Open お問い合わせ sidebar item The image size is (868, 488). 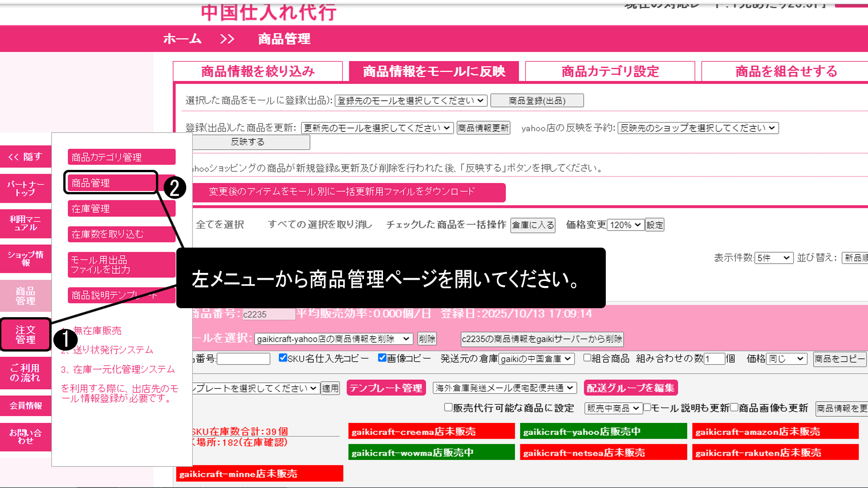click(25, 436)
